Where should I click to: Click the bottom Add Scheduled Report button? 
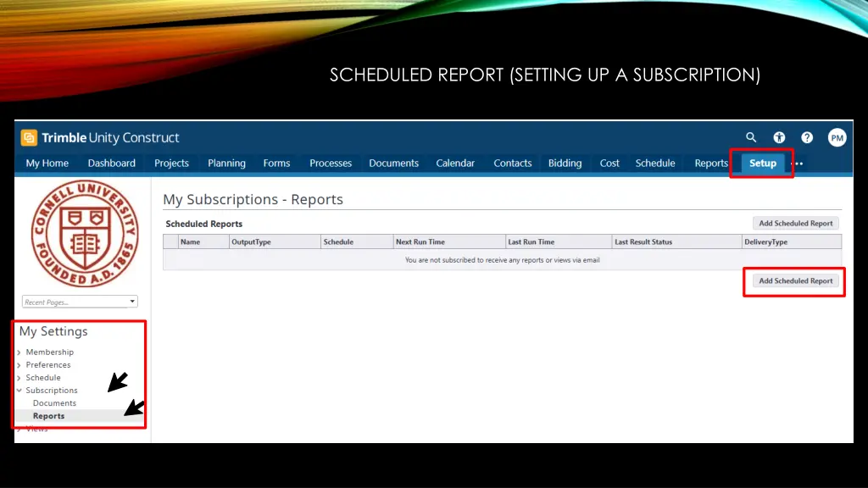(x=795, y=280)
